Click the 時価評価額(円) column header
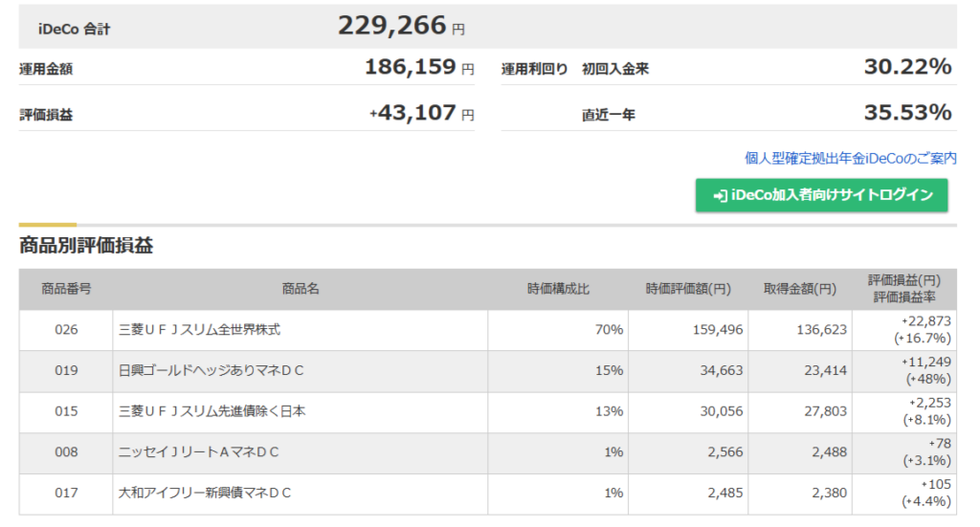 tap(688, 289)
